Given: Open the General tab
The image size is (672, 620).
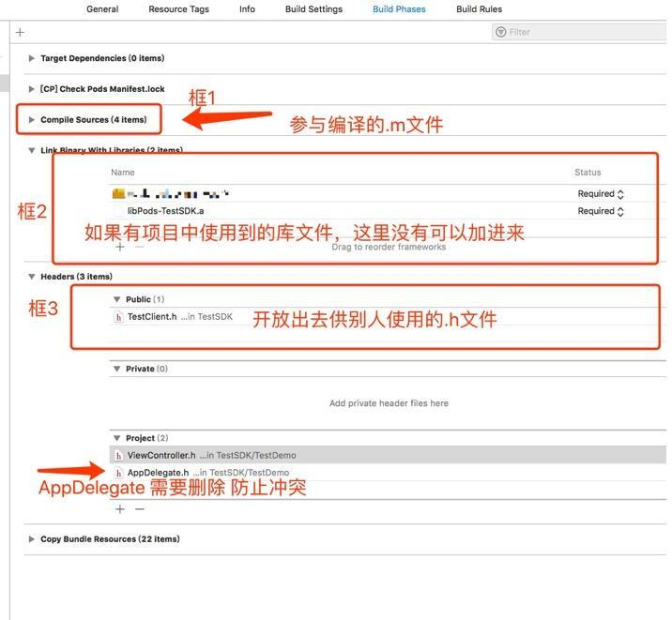Looking at the screenshot, I should (102, 9).
